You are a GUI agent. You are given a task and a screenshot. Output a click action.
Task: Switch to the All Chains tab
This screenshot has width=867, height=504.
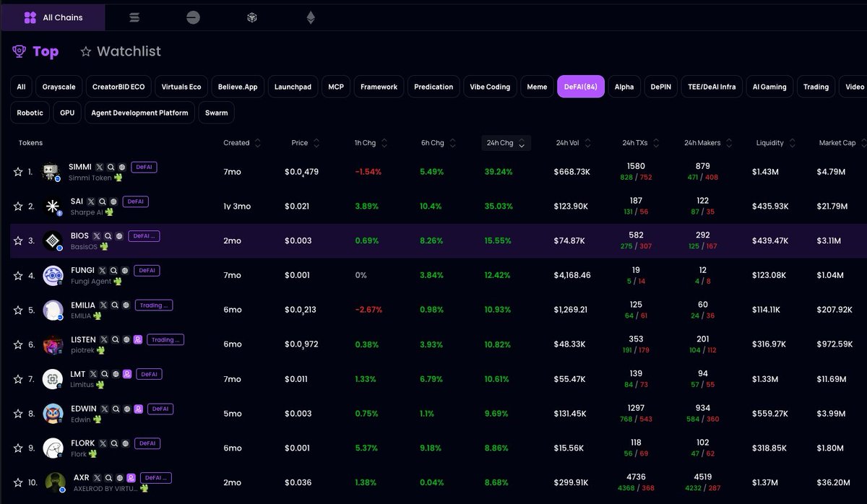coord(53,17)
